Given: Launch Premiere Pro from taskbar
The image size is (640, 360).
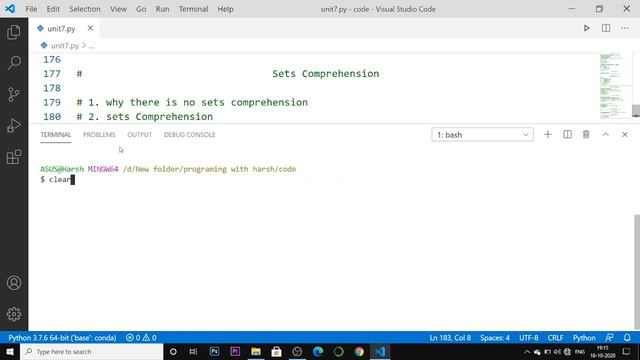Looking at the screenshot, I should [x=235, y=351].
